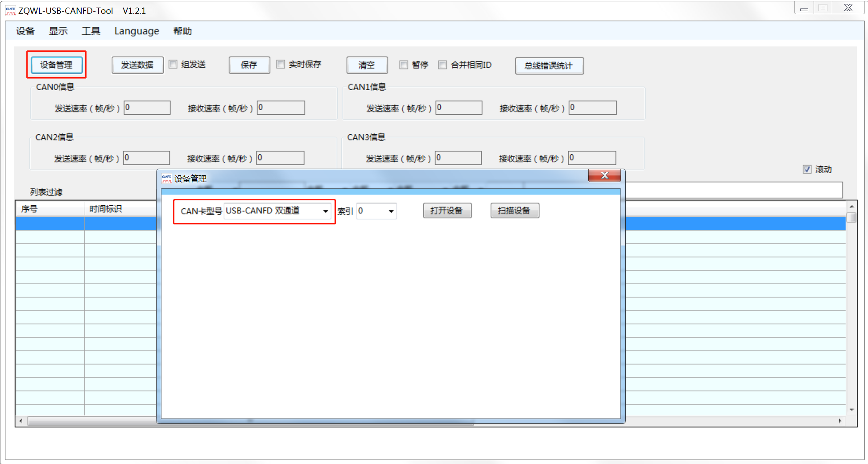Open the 设备 menu

point(25,31)
